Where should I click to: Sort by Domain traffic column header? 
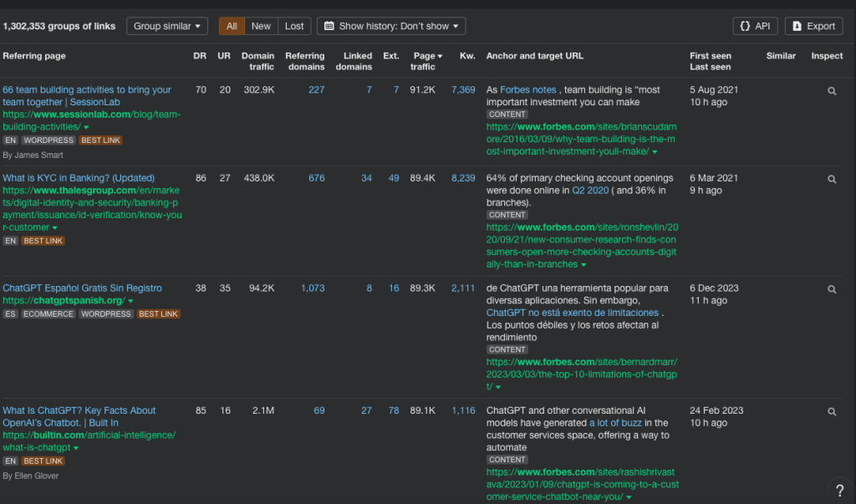(x=258, y=61)
